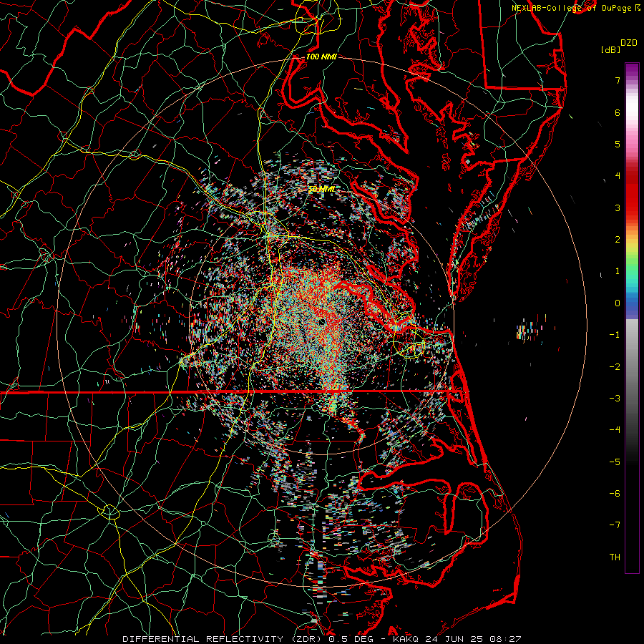644x644 pixels.
Task: Click the -7 value on the color scale
Action: click(x=615, y=525)
